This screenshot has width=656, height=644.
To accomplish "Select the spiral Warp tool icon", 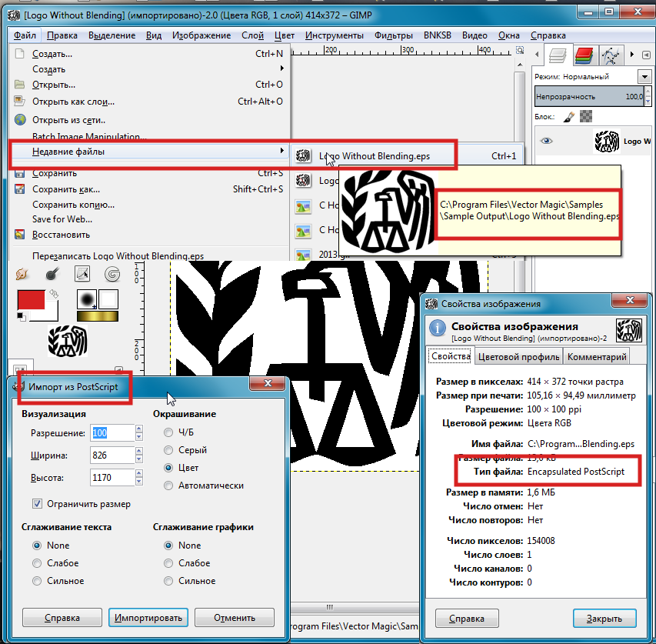I will coord(112,274).
